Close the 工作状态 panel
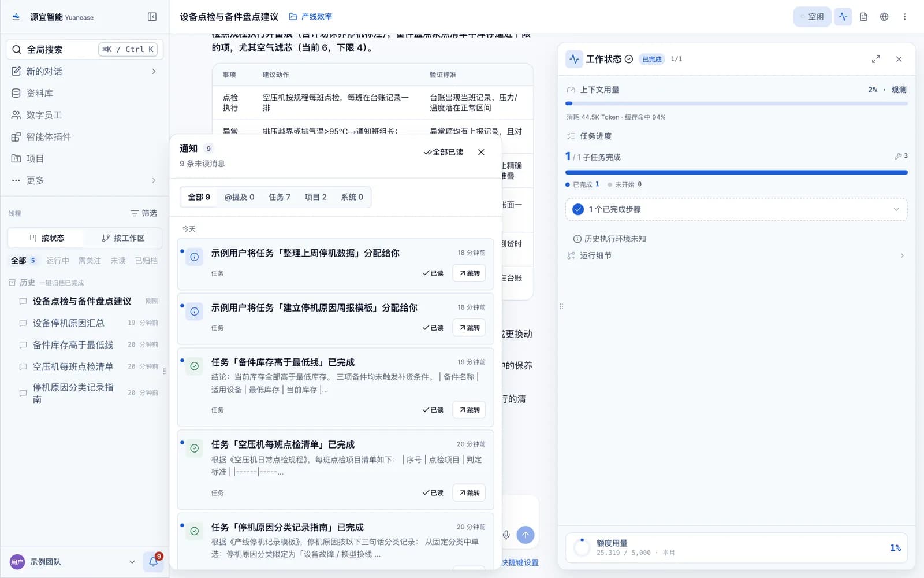This screenshot has height=578, width=924. (899, 59)
